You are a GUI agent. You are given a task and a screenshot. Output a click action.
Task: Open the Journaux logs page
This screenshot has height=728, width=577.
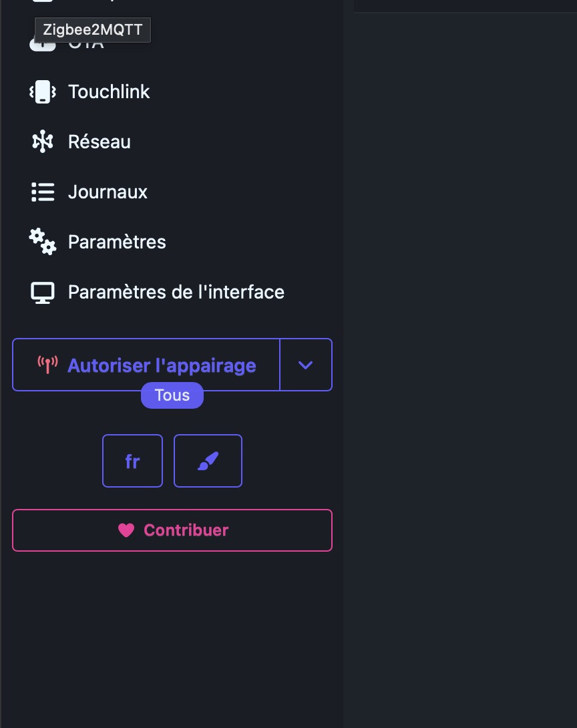[x=108, y=192]
